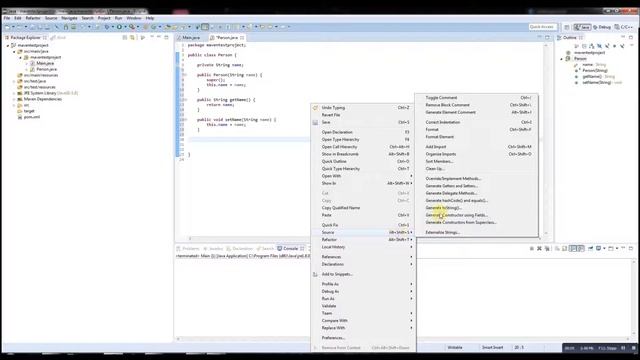
Task: Select Person.java in Package Explorer
Action: tap(47, 69)
